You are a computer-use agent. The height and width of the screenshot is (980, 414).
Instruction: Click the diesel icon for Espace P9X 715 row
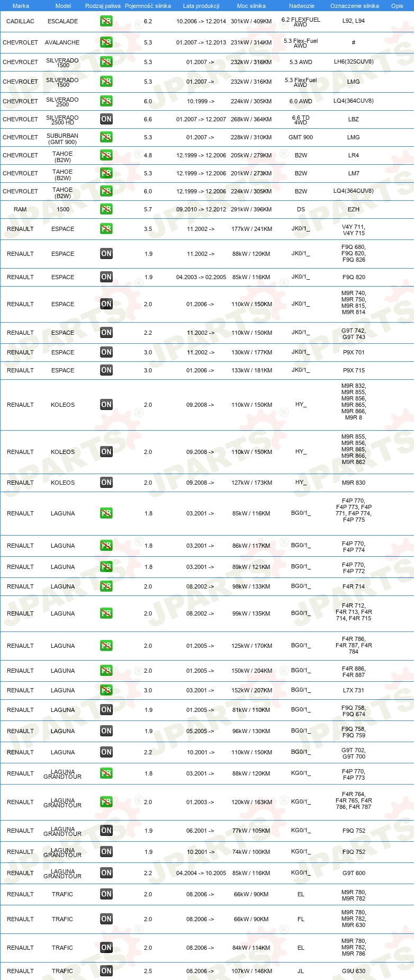click(x=106, y=370)
